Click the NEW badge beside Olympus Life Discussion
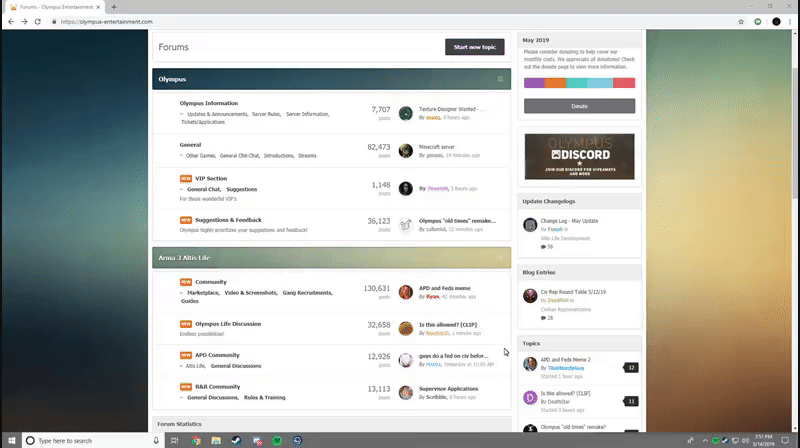The image size is (800, 448). click(186, 324)
